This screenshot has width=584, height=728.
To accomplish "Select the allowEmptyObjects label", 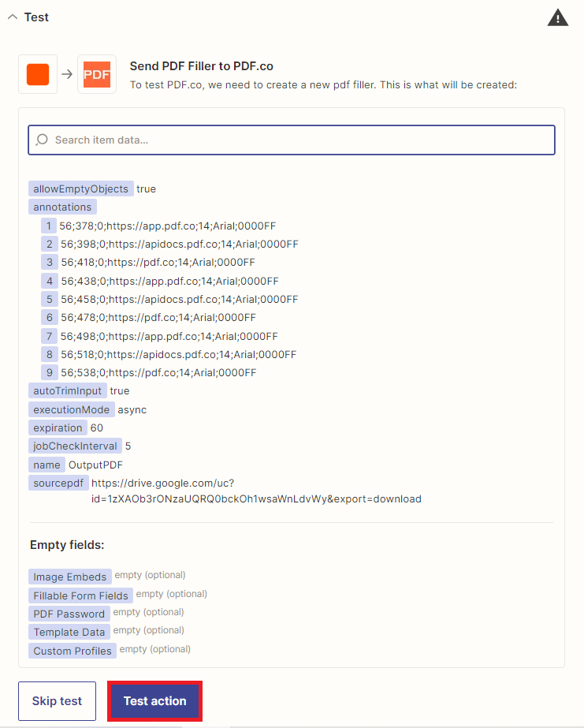I will (x=80, y=189).
